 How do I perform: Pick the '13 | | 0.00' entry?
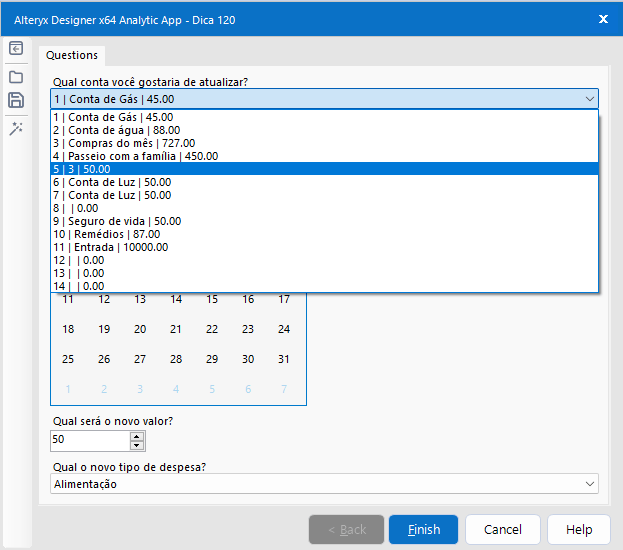(x=324, y=273)
